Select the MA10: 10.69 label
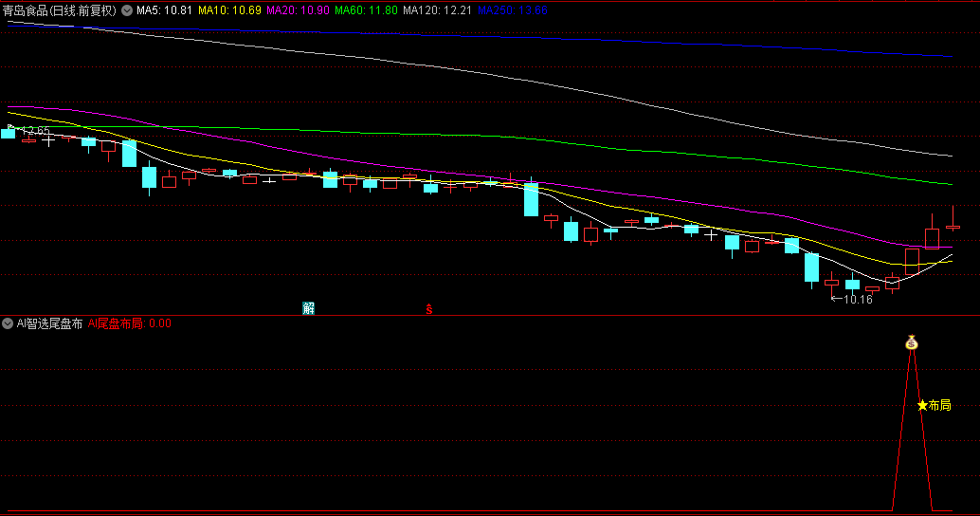Viewport: 980px width, 516px height. [x=229, y=10]
